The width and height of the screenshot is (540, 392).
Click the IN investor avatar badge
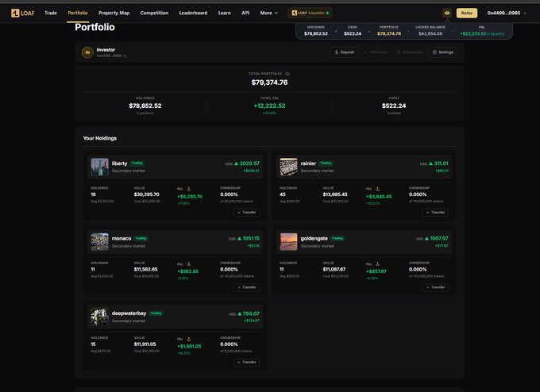click(x=87, y=52)
